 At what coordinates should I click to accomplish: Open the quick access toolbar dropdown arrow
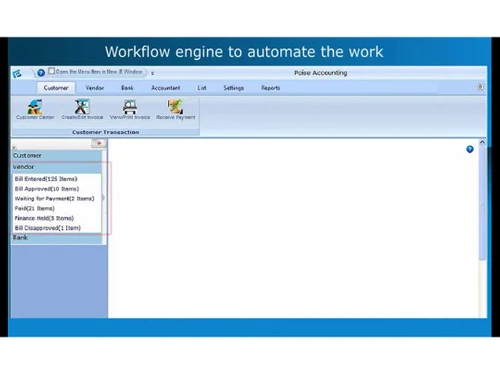(x=152, y=73)
